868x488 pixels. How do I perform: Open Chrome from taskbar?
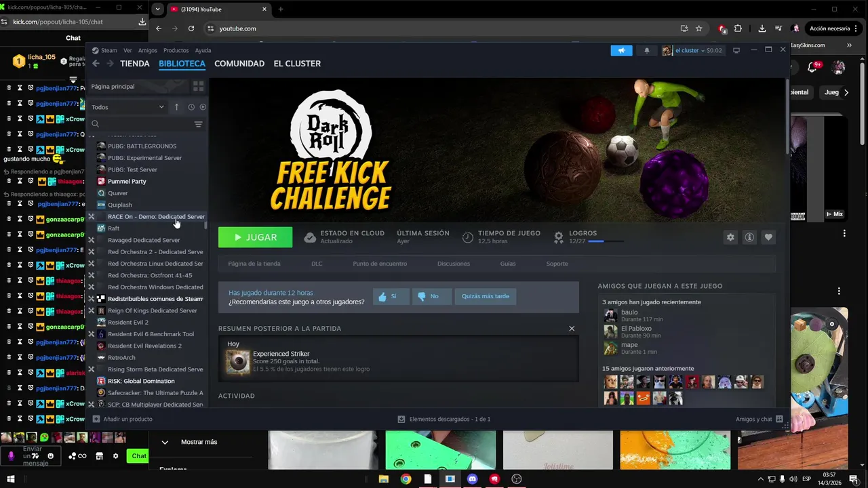(406, 479)
